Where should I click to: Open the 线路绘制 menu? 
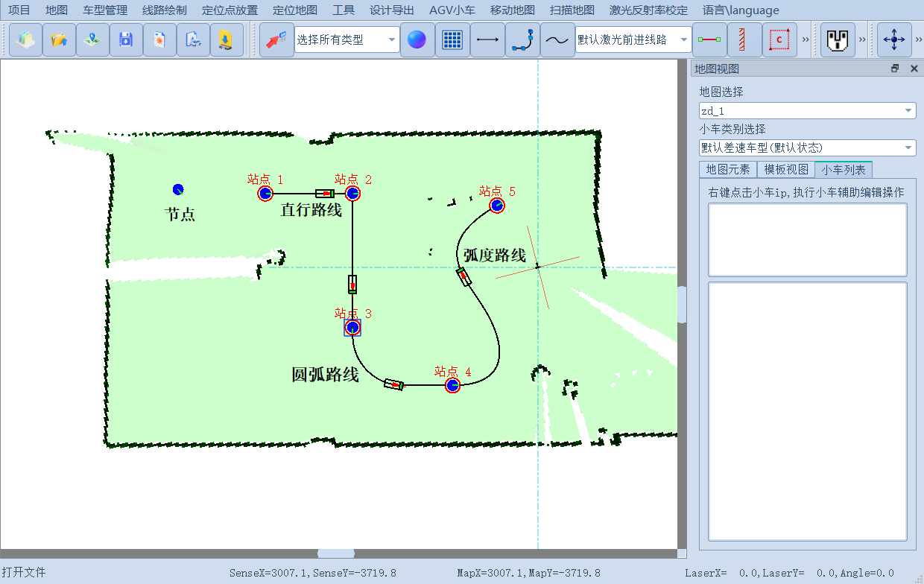tap(165, 10)
